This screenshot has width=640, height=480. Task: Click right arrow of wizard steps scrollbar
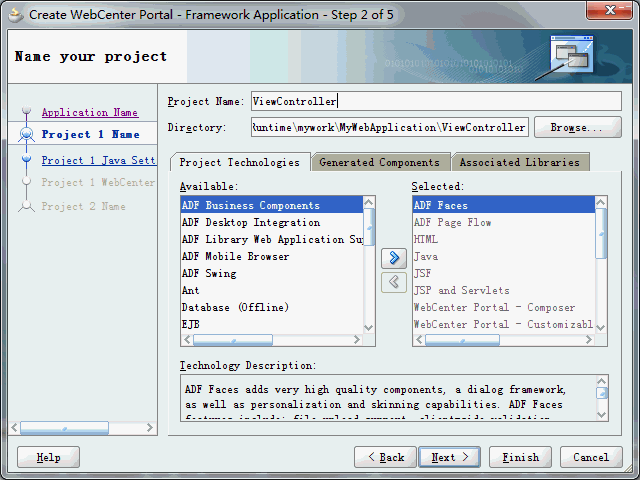point(150,428)
